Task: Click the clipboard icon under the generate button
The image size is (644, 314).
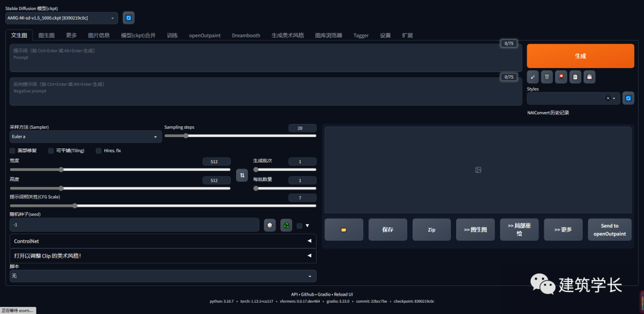Action: pos(575,77)
